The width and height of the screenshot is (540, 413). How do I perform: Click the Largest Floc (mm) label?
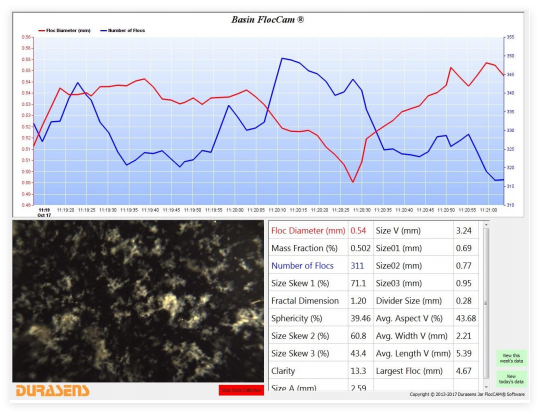click(409, 371)
